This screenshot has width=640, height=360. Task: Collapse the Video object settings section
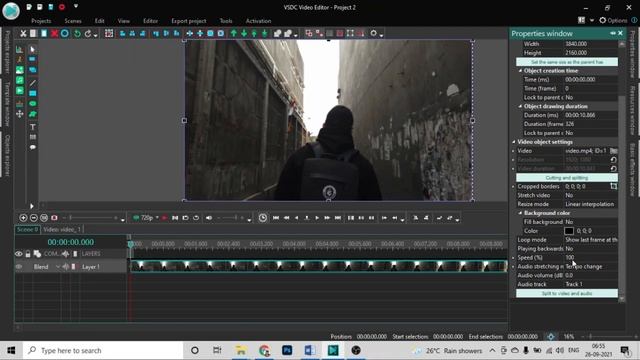coord(514,142)
